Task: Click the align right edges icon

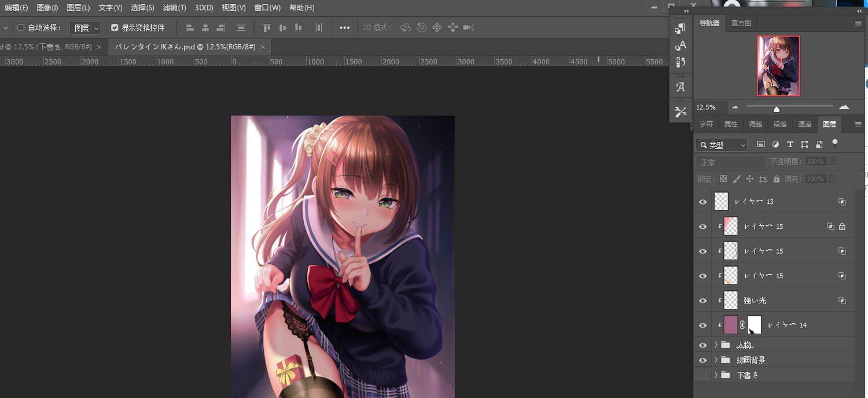Action: coord(220,28)
